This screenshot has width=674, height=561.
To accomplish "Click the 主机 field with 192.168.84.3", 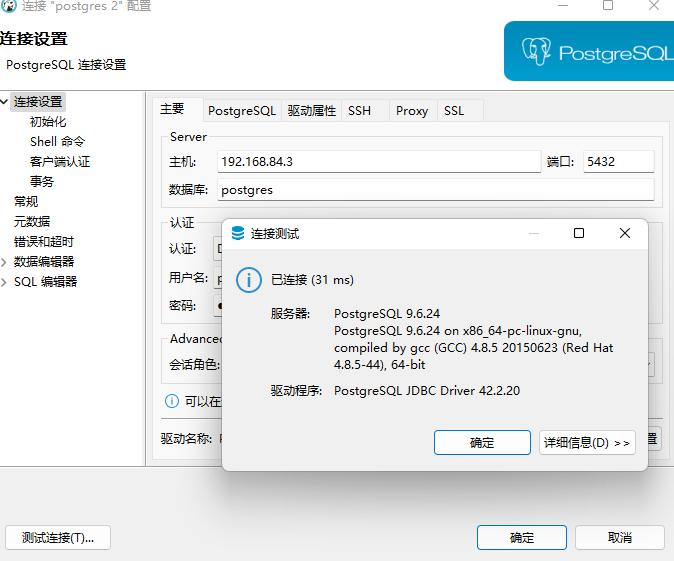I will click(379, 162).
